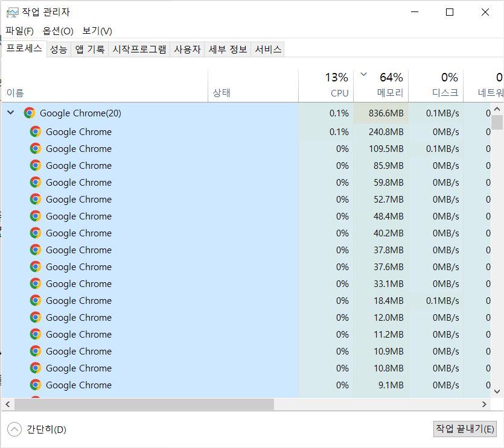Viewport: 504px width, 448px height.
Task: Click Chrome icon in the 11.2MB row
Action: tap(36, 334)
